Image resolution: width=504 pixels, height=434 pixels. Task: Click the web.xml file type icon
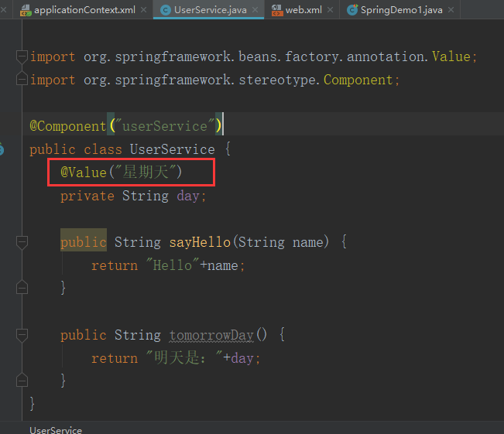pyautogui.click(x=276, y=10)
